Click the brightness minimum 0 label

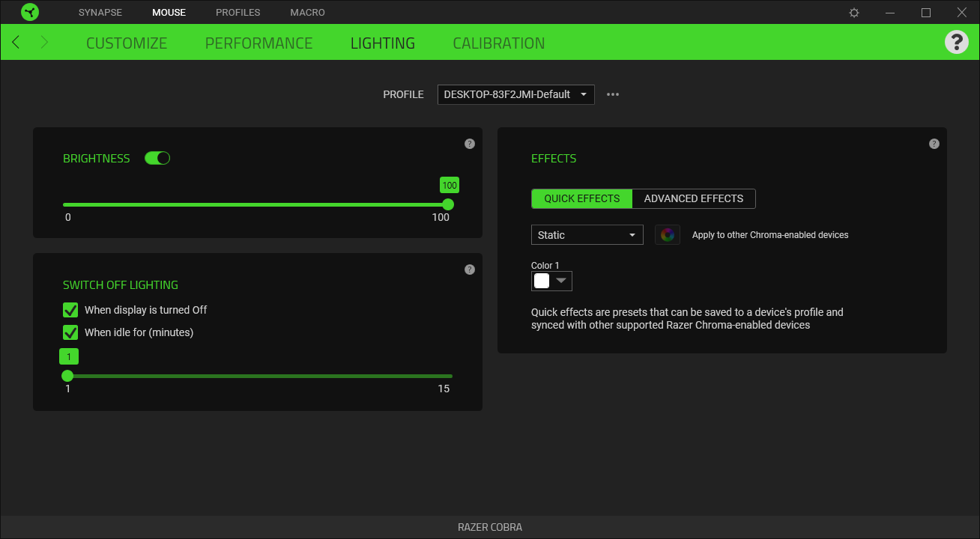(x=67, y=217)
